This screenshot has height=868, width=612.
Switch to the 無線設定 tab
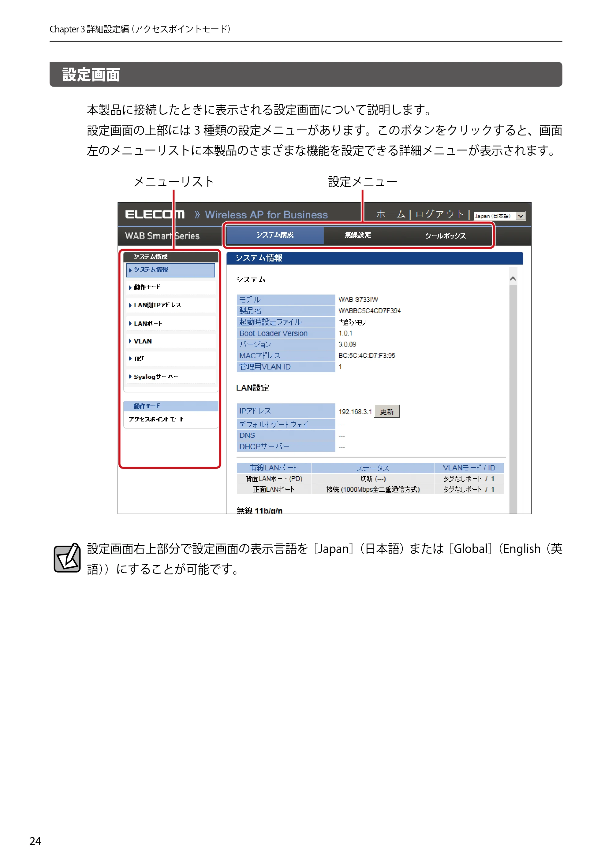tap(357, 235)
